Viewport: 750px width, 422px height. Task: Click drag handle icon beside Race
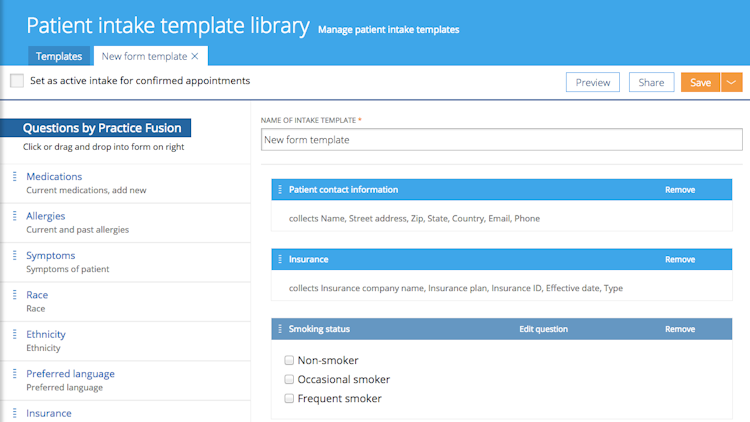point(15,295)
